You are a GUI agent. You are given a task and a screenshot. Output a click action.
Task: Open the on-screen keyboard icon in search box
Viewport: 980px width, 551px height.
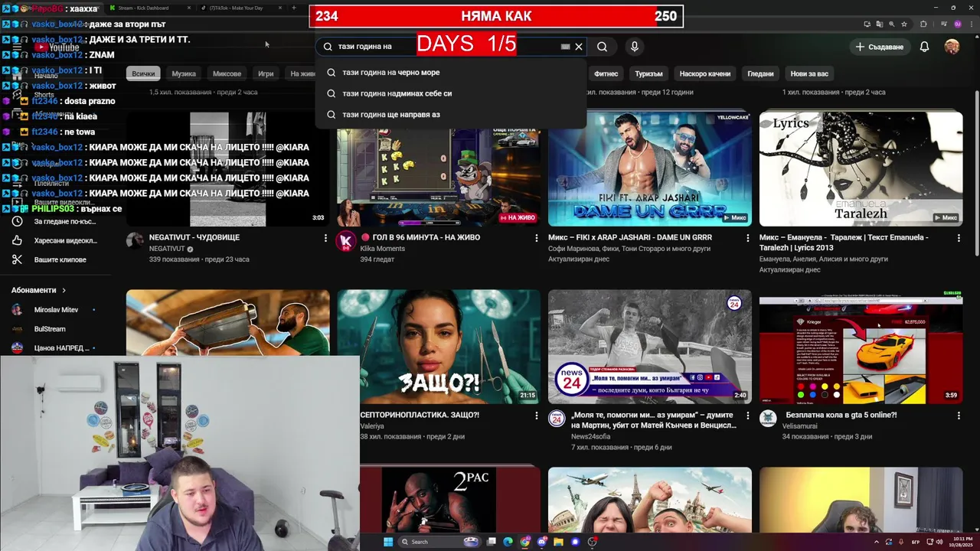[x=565, y=47]
